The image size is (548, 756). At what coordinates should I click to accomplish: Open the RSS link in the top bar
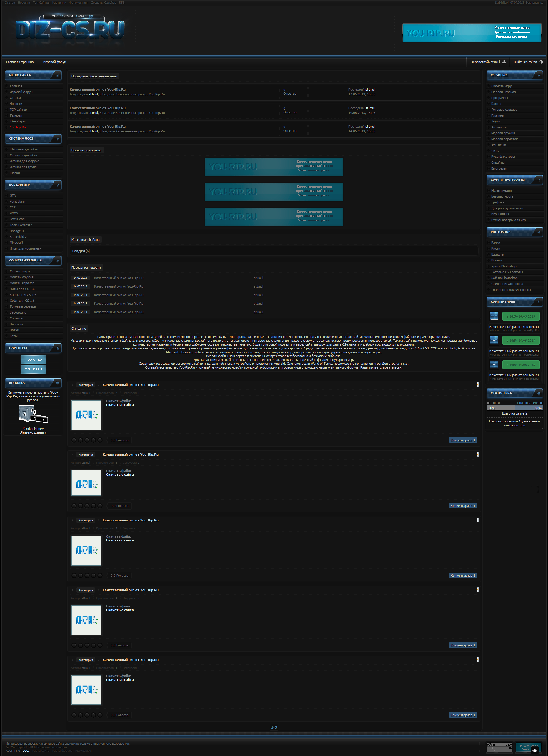pos(121,3)
